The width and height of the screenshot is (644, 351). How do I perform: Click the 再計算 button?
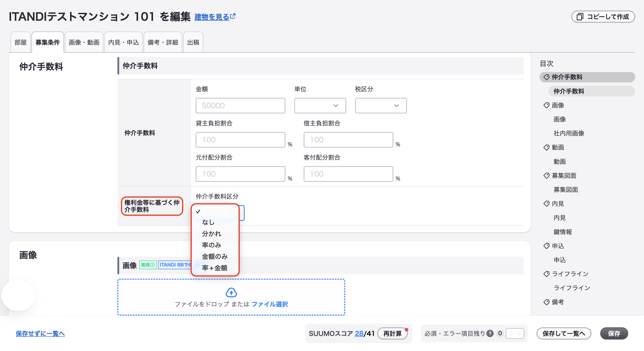coord(393,333)
